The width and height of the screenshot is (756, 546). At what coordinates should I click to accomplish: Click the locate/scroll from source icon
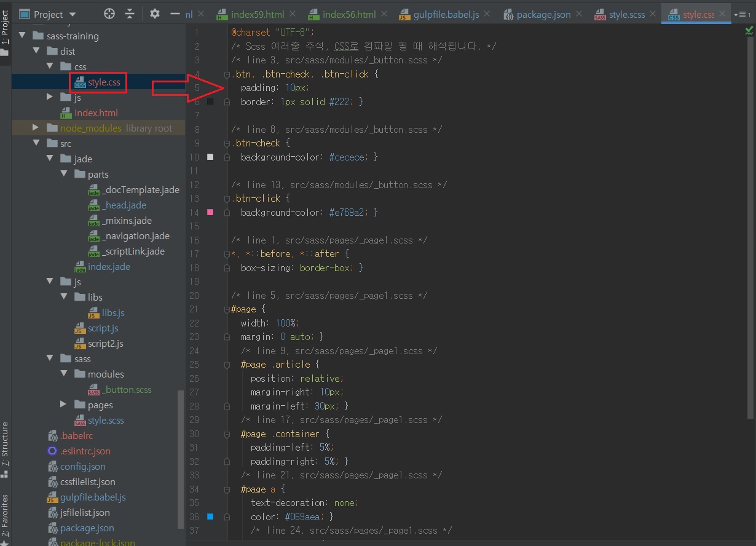[109, 14]
